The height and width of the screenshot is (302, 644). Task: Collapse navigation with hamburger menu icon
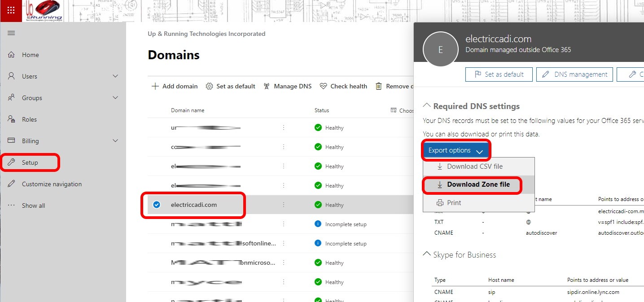[12, 33]
